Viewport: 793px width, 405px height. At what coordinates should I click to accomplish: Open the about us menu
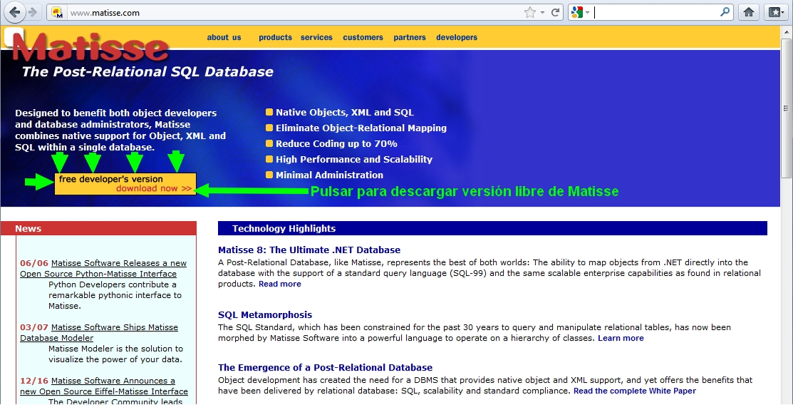[x=224, y=37]
